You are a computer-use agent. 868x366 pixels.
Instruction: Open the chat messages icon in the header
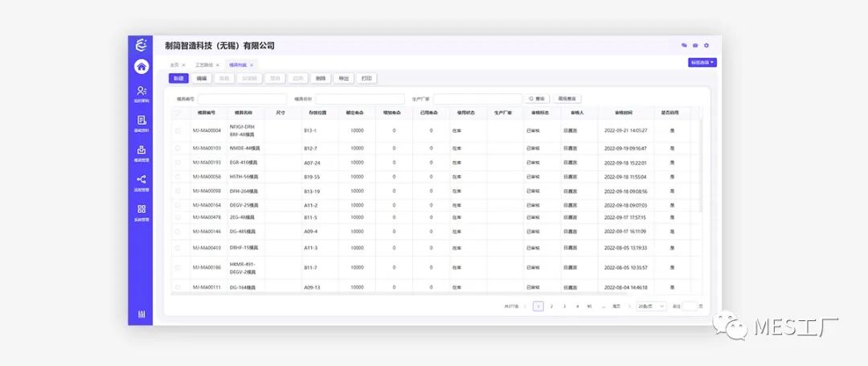point(684,45)
